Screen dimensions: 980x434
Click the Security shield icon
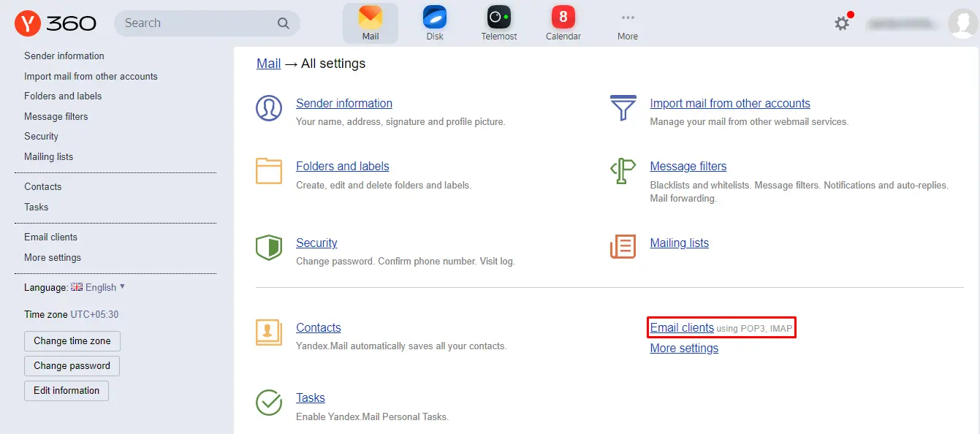click(x=269, y=248)
